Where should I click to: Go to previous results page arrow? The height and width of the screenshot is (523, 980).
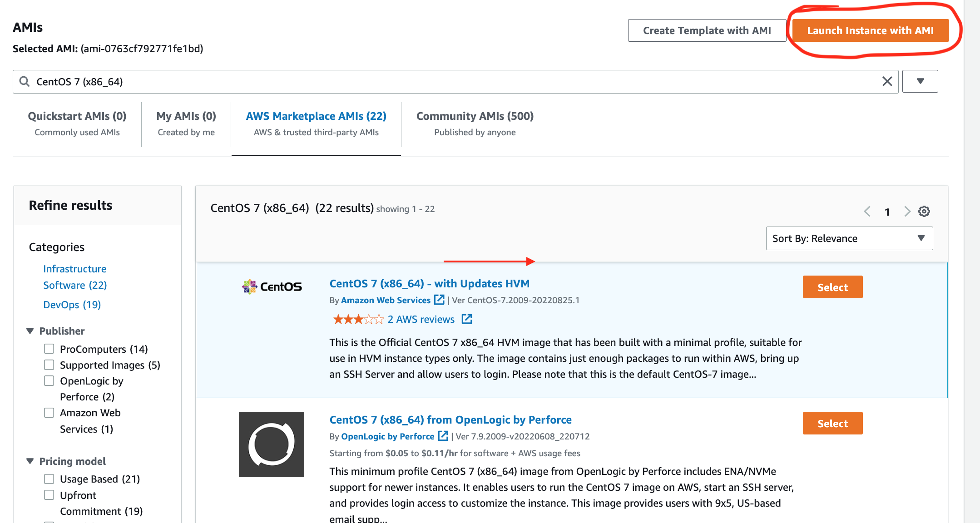867,212
